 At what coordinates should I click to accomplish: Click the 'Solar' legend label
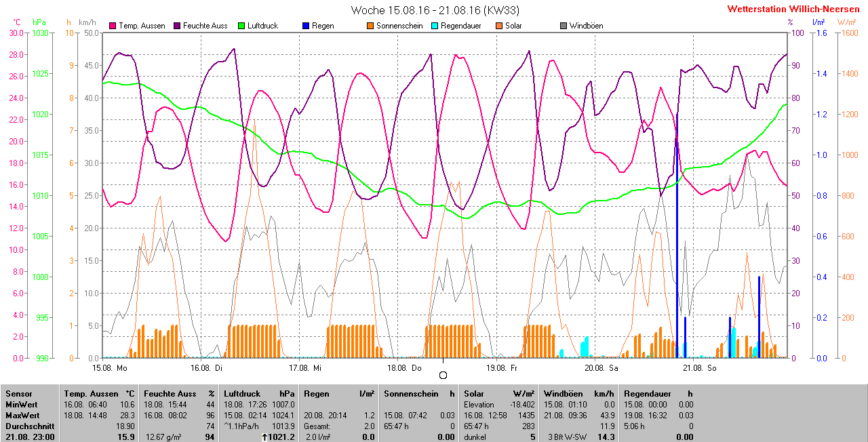(513, 26)
